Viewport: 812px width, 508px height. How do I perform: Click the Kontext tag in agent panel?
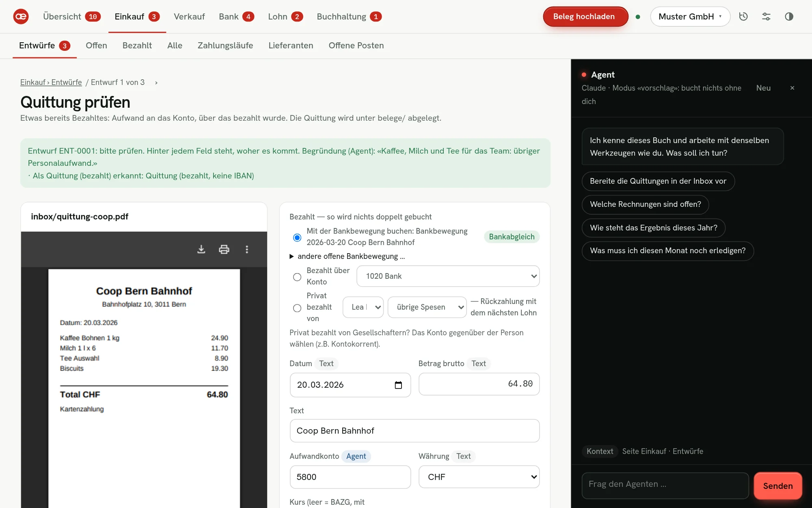[x=600, y=451]
